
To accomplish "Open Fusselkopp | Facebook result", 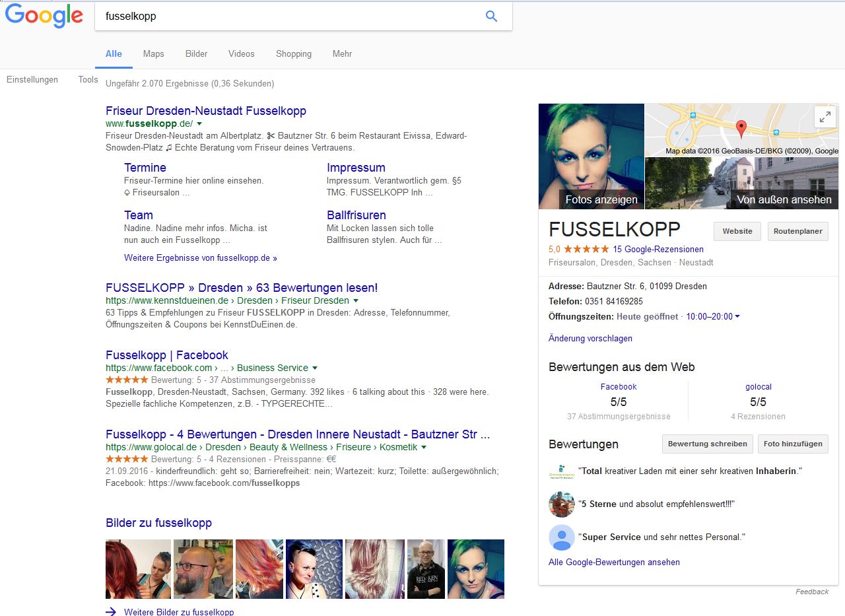I will pos(167,355).
